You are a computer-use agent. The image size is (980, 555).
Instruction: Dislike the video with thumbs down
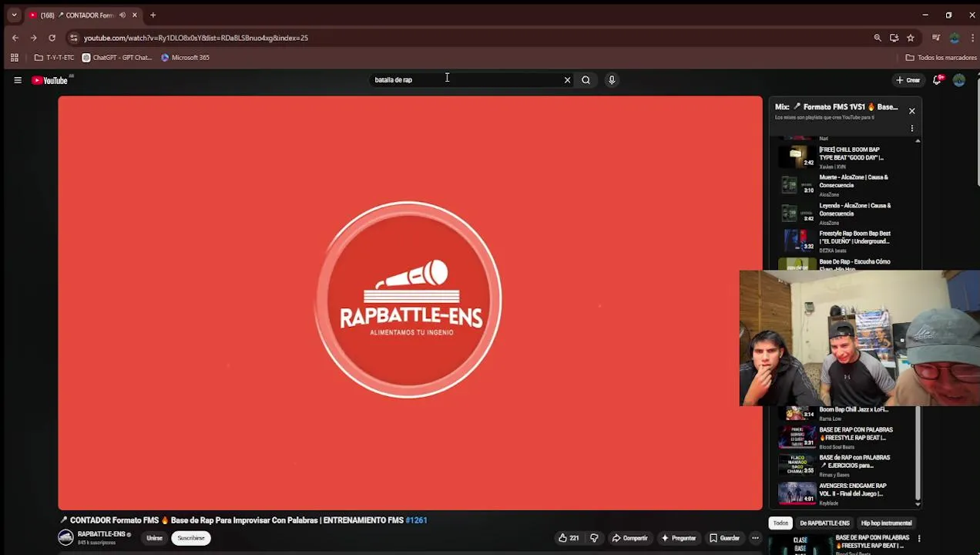pos(594,538)
